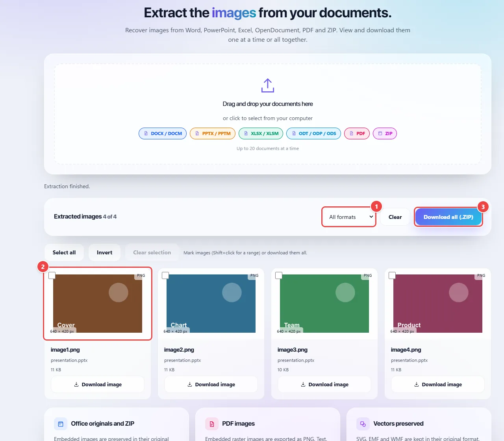Image resolution: width=504 pixels, height=441 pixels.
Task: Open the Cover image thumbnail
Action: tap(98, 304)
